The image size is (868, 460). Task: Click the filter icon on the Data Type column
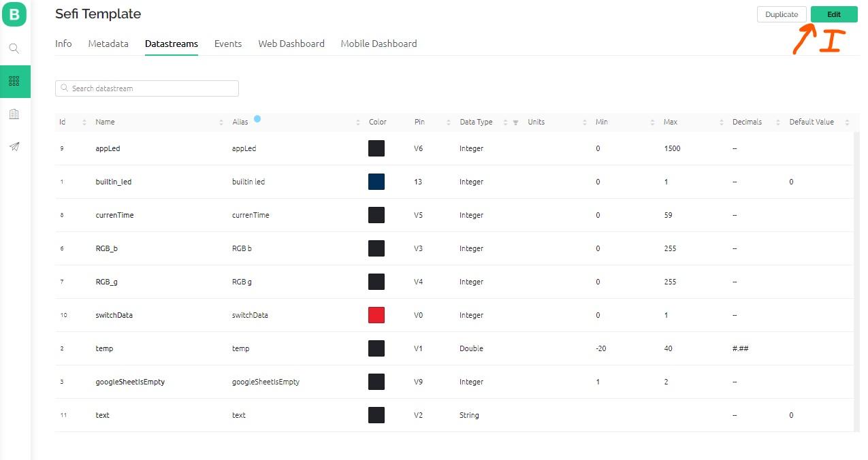(515, 122)
